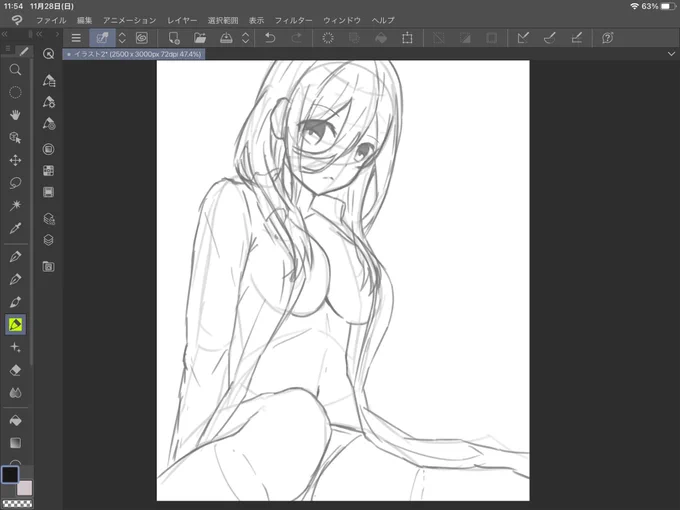Select the Decoration sparkle tool

click(15, 347)
